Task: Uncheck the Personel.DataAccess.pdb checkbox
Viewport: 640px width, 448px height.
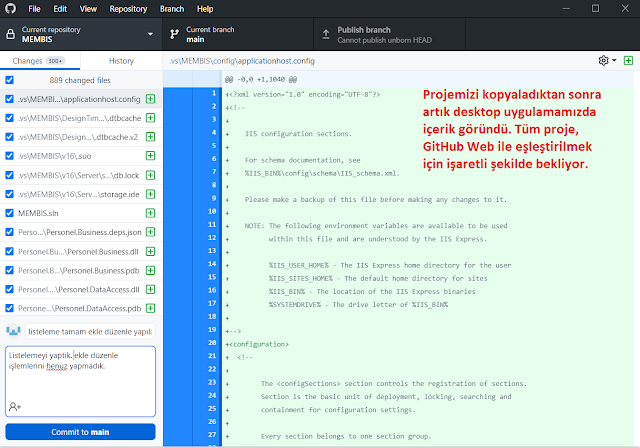Action: 9,308
